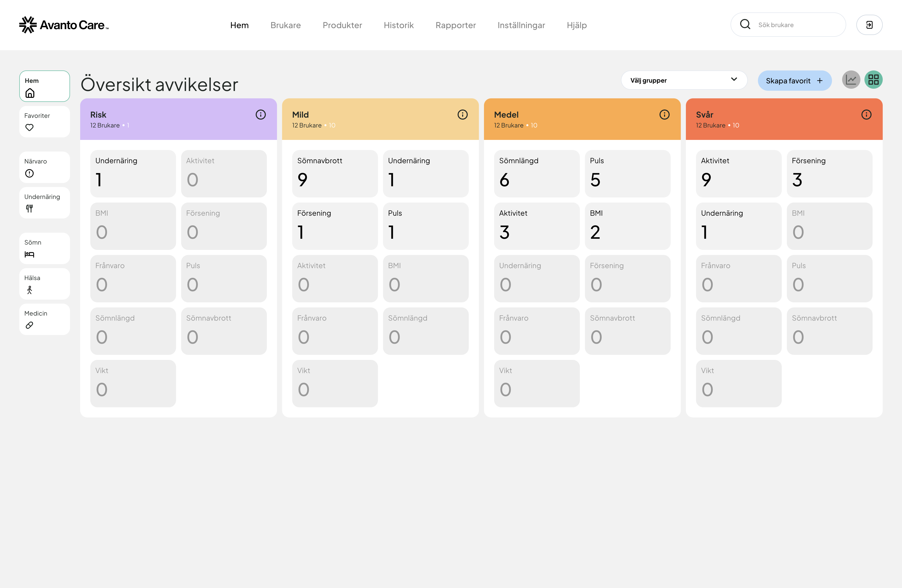The image size is (902, 588).
Task: Click the Avanto Care logo
Action: click(x=64, y=25)
